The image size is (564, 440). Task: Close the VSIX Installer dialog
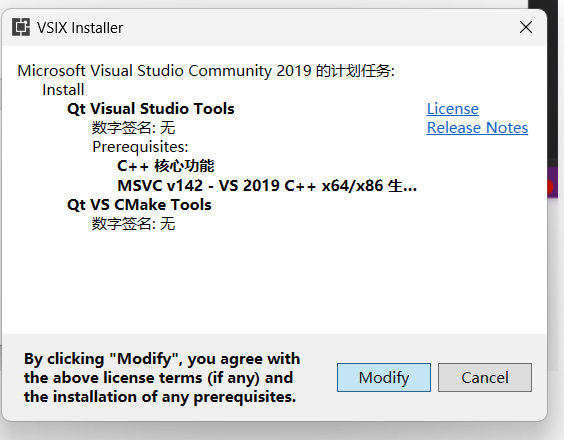(526, 27)
